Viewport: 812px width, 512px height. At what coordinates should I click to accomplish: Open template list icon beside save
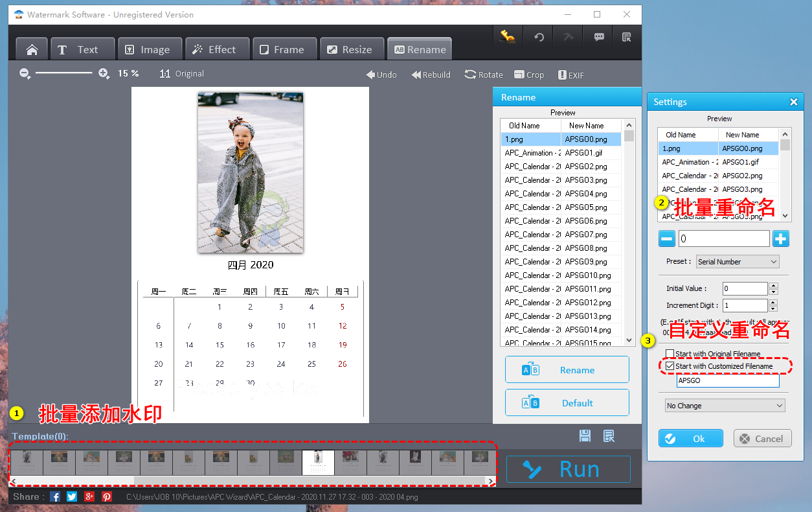pos(609,436)
